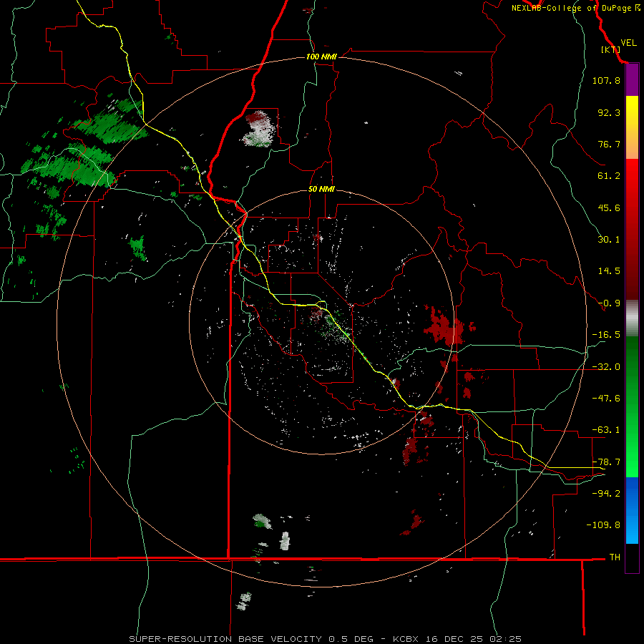Click the -63.1 legend value
Screen dimensions: 644x644
point(606,430)
